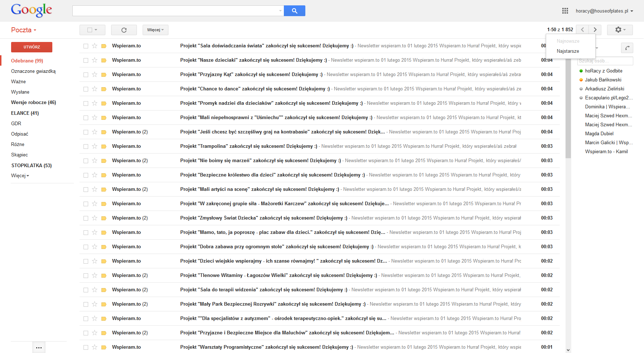The width and height of the screenshot is (644, 353).
Task: Star the "Sala doświadczania świata" message
Action: 95,46
